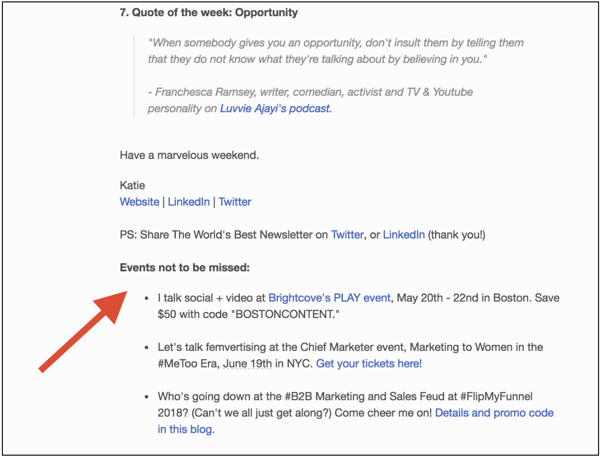Share newsletter via Twitter link in PS line
The image size is (600, 458).
tap(347, 235)
